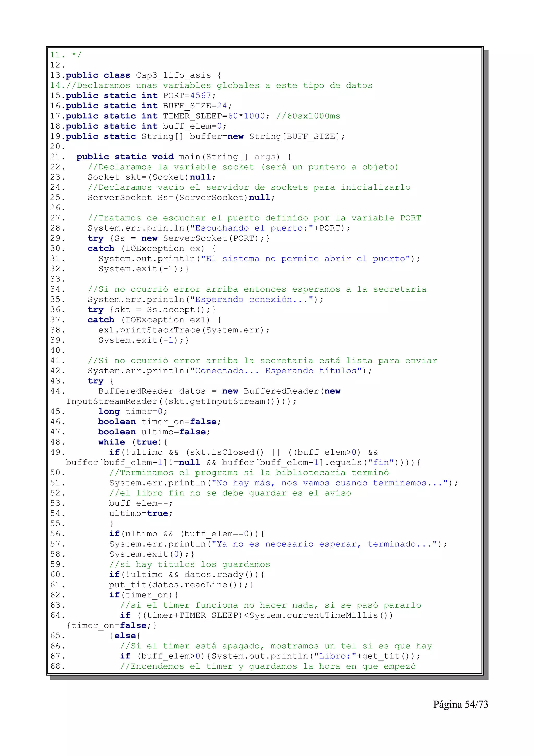
Task: Click the 'if(ultimo && (buff_elem==0)){' line
Action: pyautogui.click(x=187, y=535)
